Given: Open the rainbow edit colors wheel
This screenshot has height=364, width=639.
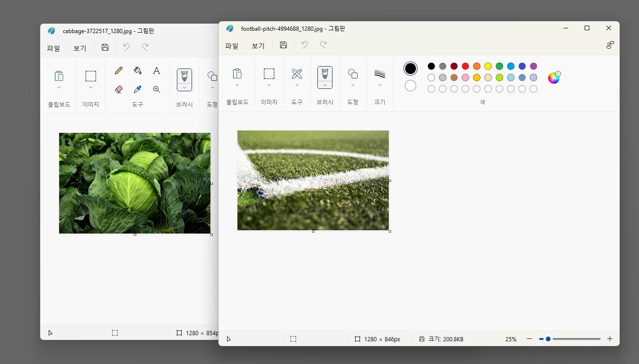Looking at the screenshot, I should tap(554, 78).
